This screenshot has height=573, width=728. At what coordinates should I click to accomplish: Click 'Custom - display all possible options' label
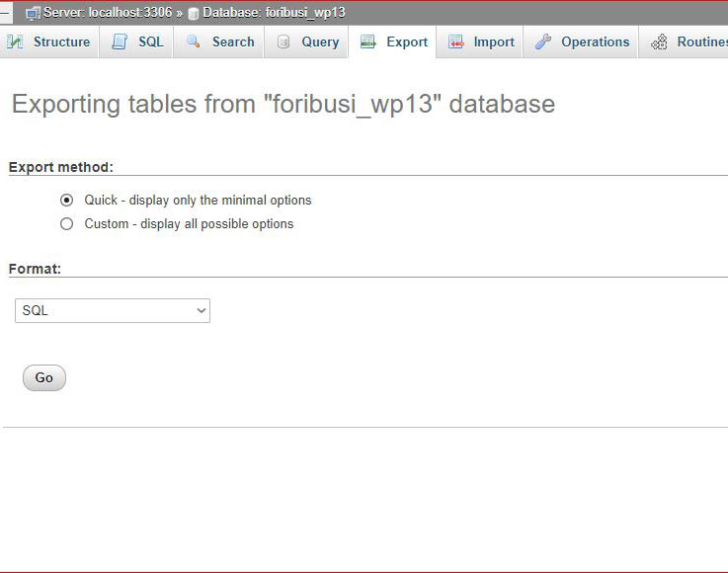pyautogui.click(x=189, y=224)
